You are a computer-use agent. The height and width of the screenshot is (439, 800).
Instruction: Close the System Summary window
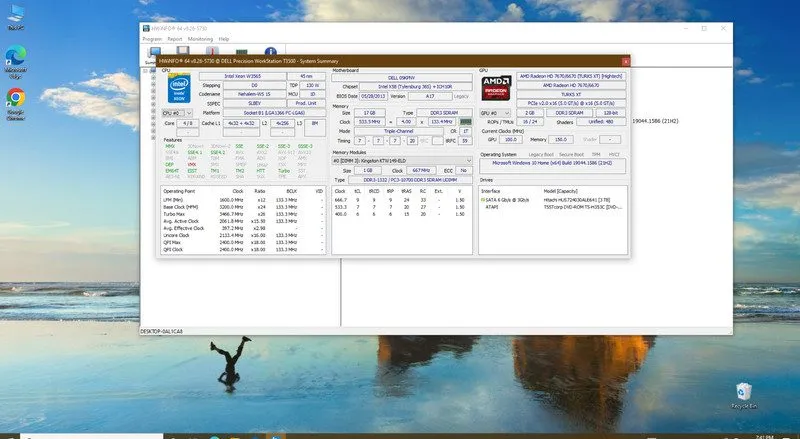[x=626, y=61]
